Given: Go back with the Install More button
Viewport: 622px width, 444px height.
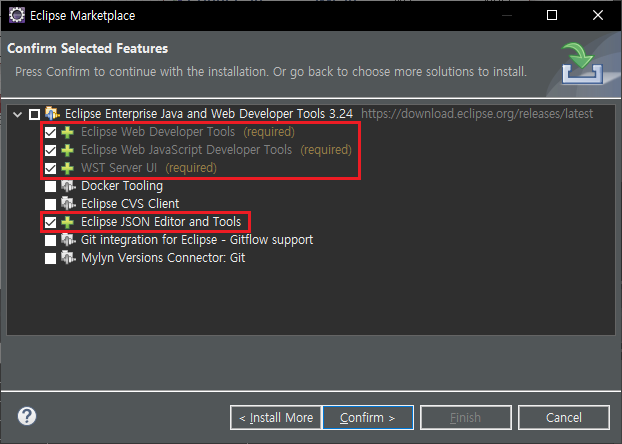Looking at the screenshot, I should [276, 417].
